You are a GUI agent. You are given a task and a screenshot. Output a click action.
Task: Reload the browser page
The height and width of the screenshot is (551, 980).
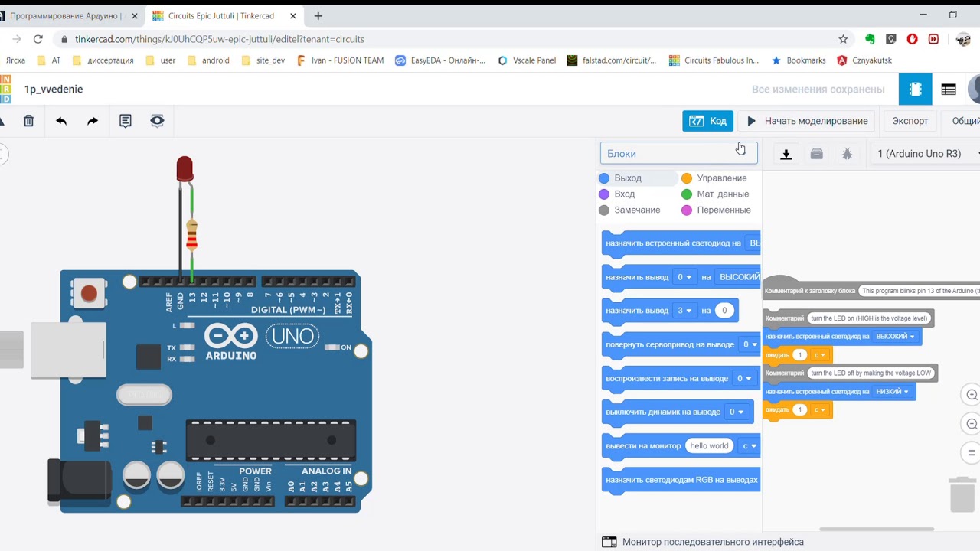tap(38, 39)
